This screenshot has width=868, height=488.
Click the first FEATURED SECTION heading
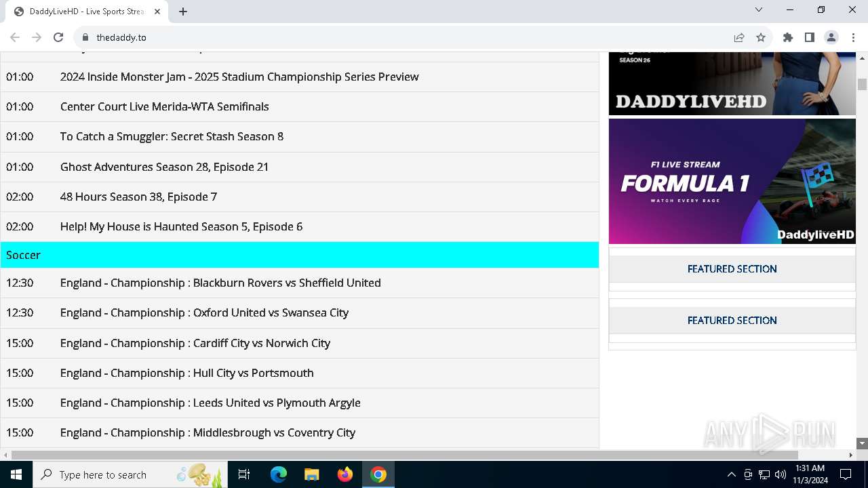click(732, 269)
